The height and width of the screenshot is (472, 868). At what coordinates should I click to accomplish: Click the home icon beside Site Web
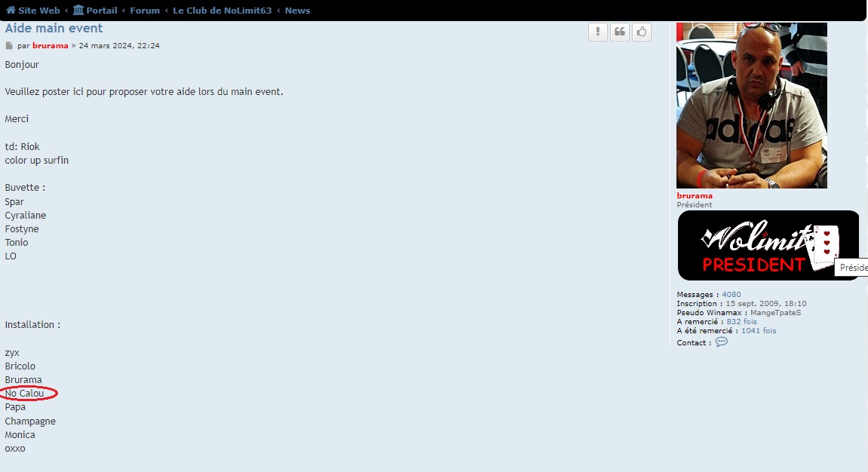click(x=11, y=11)
